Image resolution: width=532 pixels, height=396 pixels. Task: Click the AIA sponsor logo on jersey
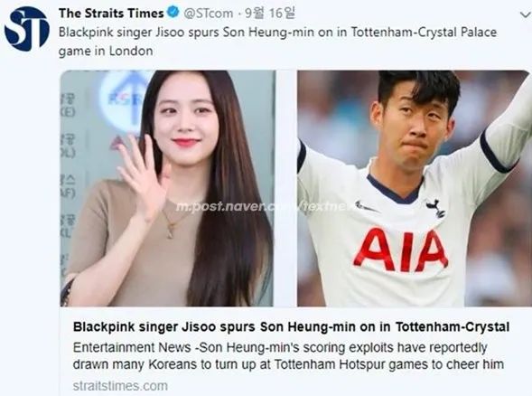pyautogui.click(x=401, y=250)
